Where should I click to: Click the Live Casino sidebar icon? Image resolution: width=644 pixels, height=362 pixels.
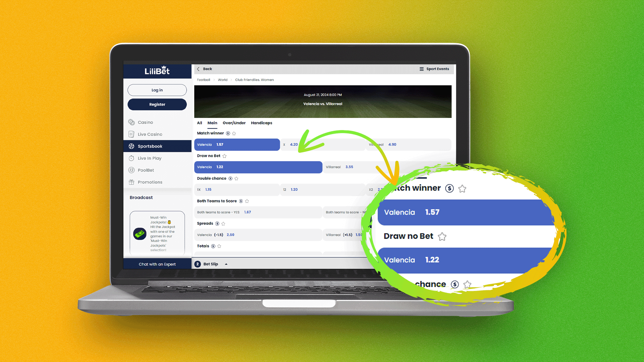click(x=132, y=134)
